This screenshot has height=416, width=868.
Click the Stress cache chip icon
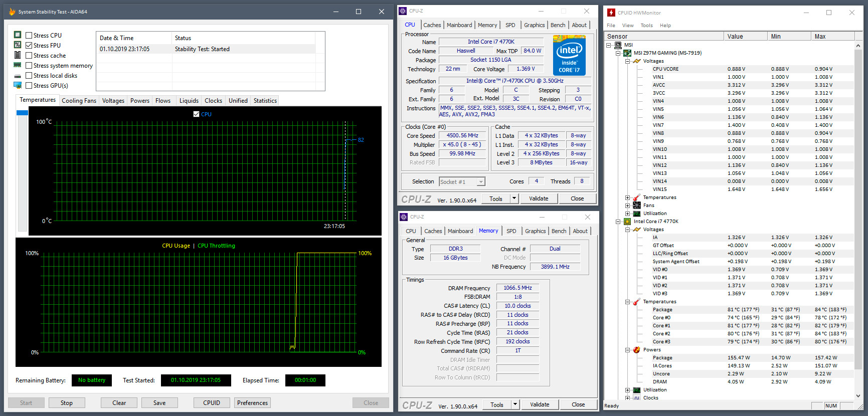point(18,55)
